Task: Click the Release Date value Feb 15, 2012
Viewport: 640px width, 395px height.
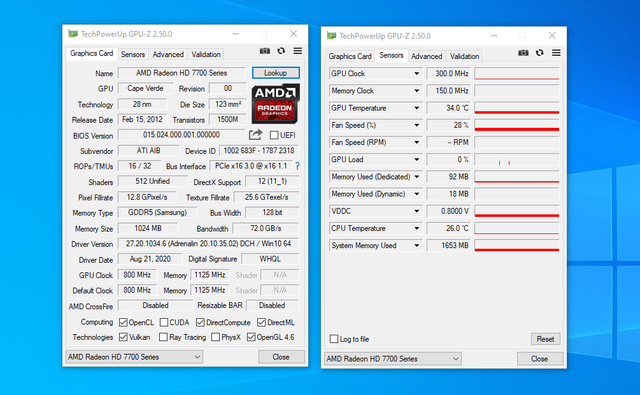Action: (142, 120)
